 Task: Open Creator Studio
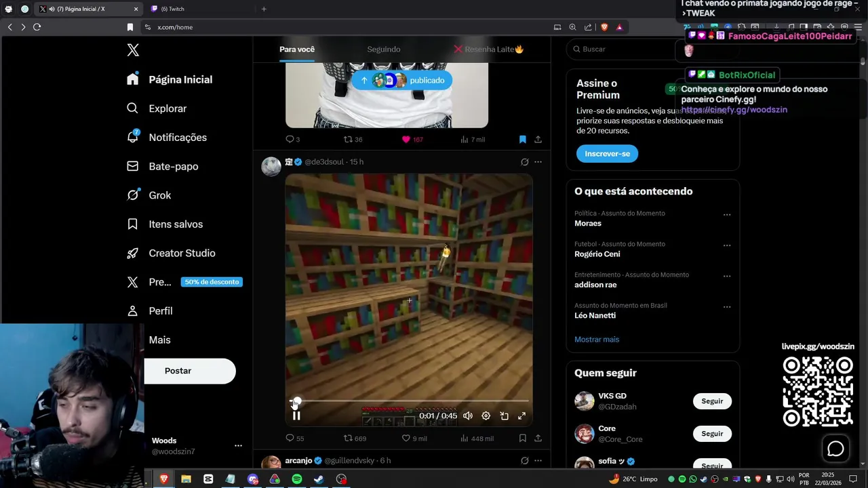coord(171,253)
